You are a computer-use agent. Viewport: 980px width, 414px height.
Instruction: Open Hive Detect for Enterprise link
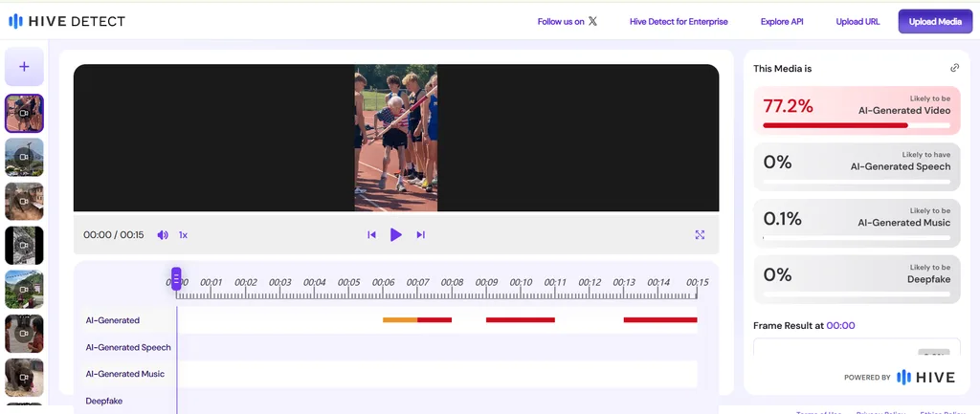[679, 21]
